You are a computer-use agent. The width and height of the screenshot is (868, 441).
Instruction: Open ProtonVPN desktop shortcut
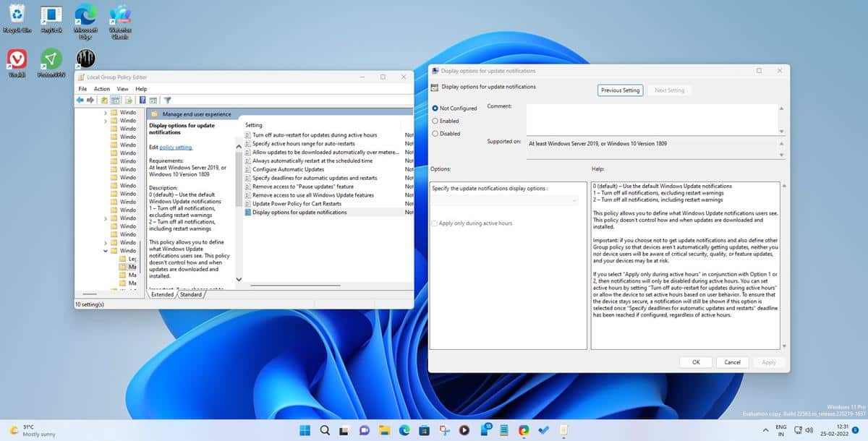pyautogui.click(x=51, y=63)
